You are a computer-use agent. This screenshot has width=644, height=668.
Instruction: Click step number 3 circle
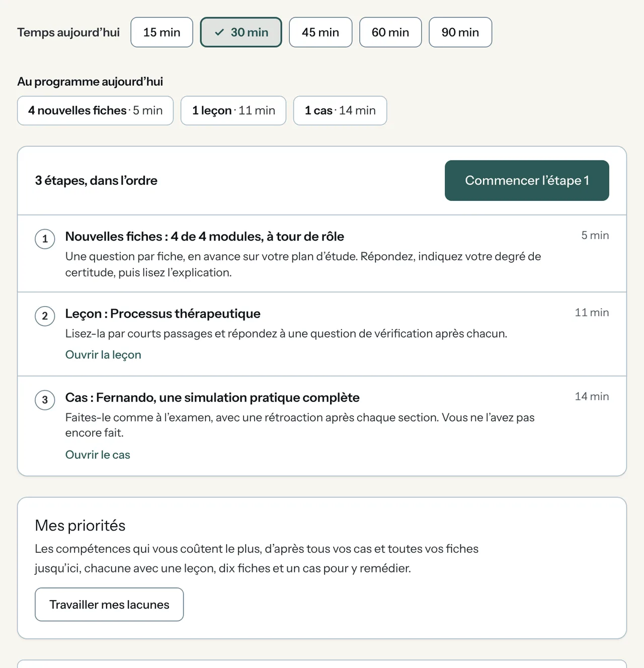coord(45,400)
